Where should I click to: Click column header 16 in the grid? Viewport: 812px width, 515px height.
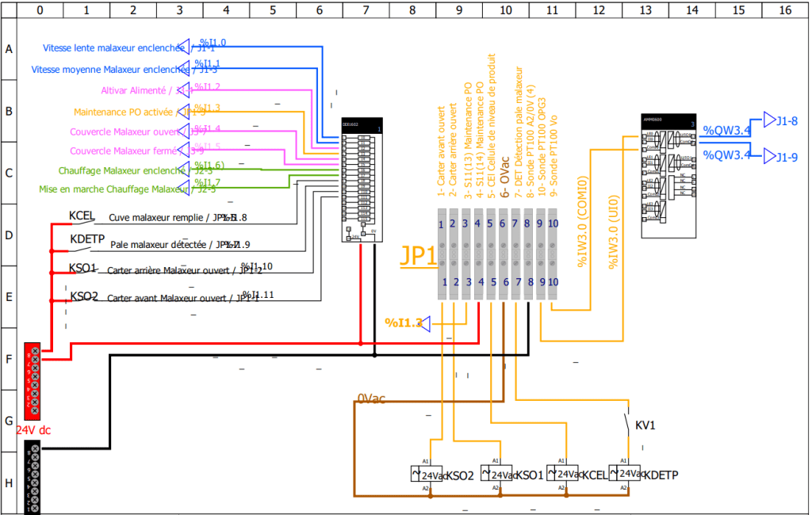(x=785, y=10)
